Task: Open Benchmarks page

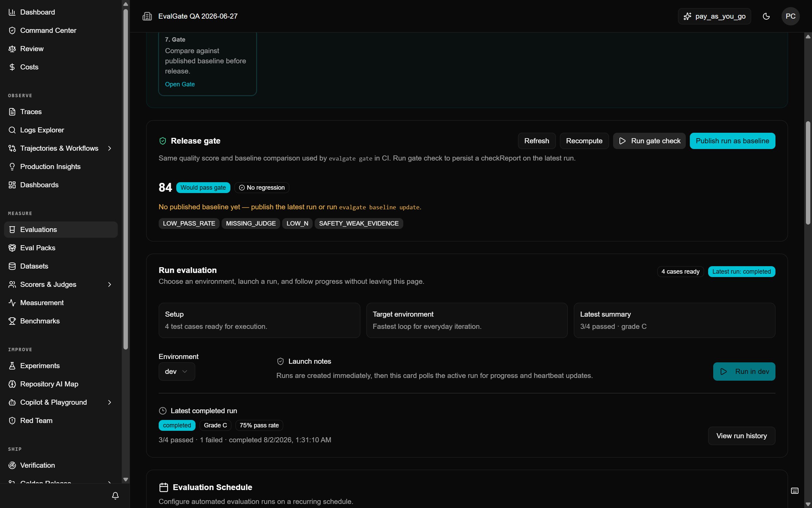Action: pyautogui.click(x=61, y=321)
